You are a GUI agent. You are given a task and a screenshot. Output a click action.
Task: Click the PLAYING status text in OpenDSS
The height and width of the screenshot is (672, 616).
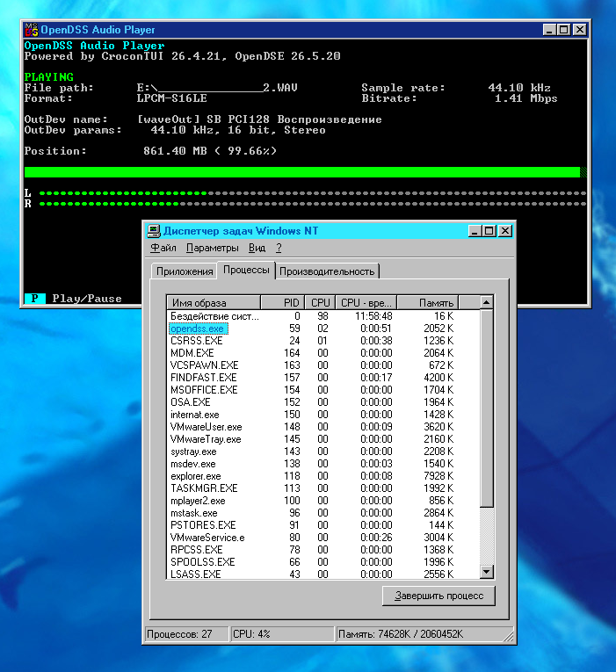pos(49,77)
